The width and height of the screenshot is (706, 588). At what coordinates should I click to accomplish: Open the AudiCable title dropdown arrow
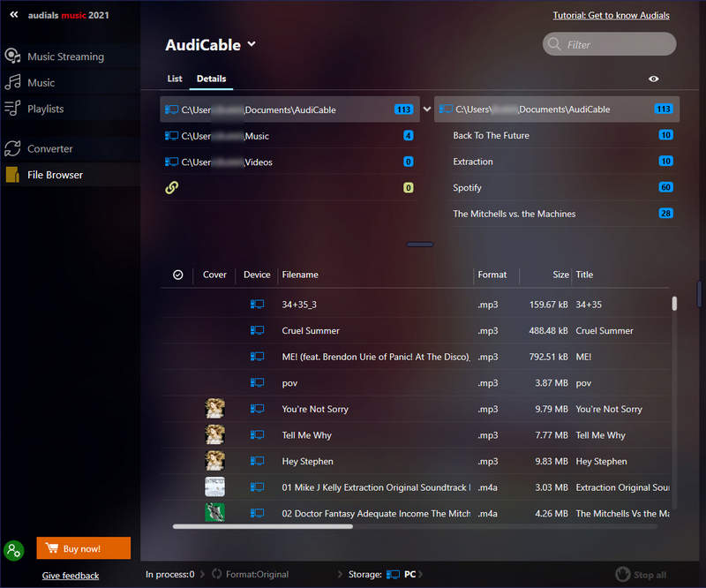(x=252, y=44)
